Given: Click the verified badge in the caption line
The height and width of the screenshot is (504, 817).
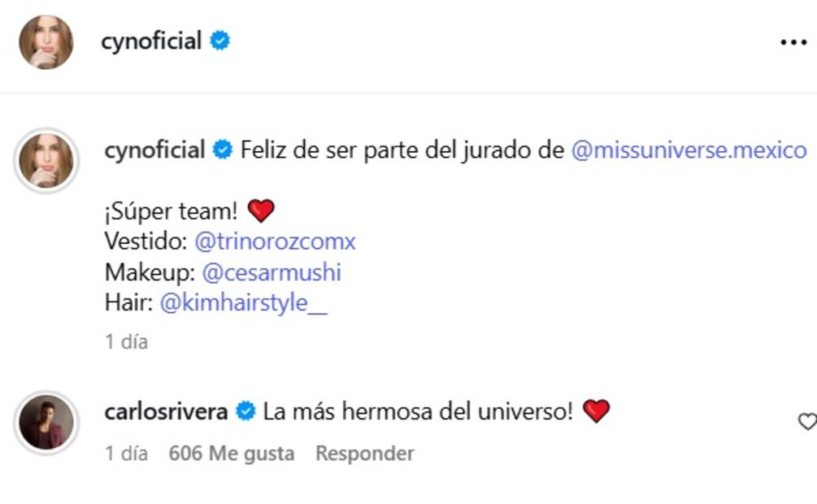Looking at the screenshot, I should click(x=223, y=150).
